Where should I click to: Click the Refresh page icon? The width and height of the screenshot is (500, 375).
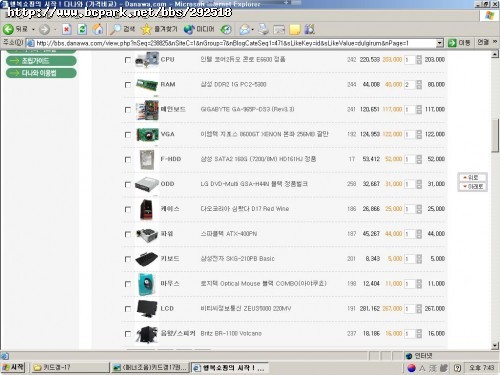pyautogui.click(x=82, y=29)
